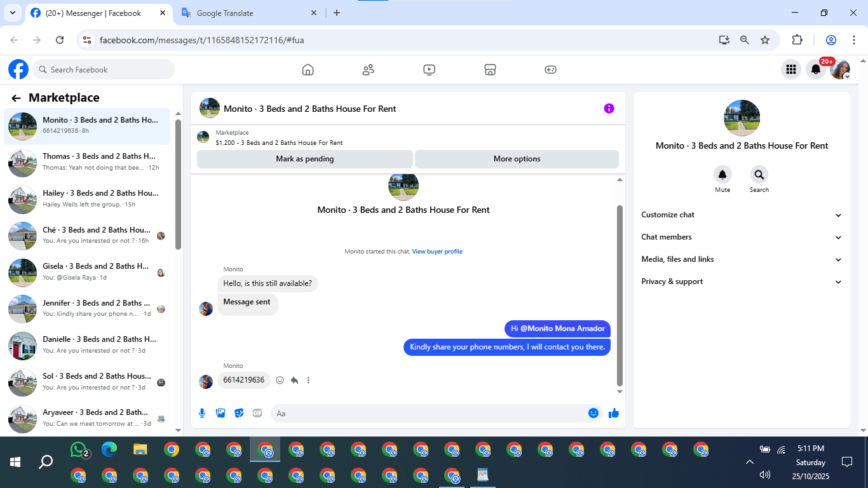The height and width of the screenshot is (488, 868).
Task: Bookmark this tab with star icon
Action: (765, 40)
